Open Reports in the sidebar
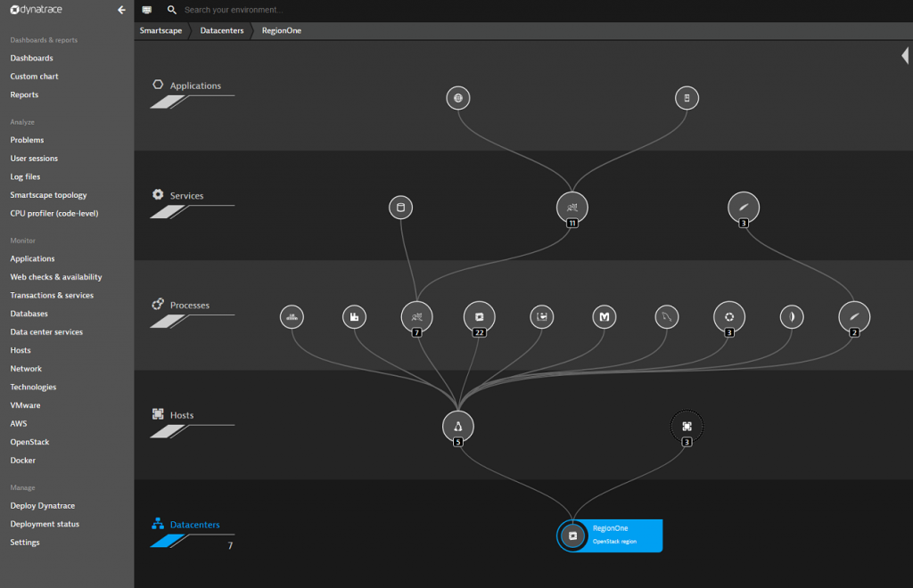Image resolution: width=913 pixels, height=588 pixels. [24, 94]
